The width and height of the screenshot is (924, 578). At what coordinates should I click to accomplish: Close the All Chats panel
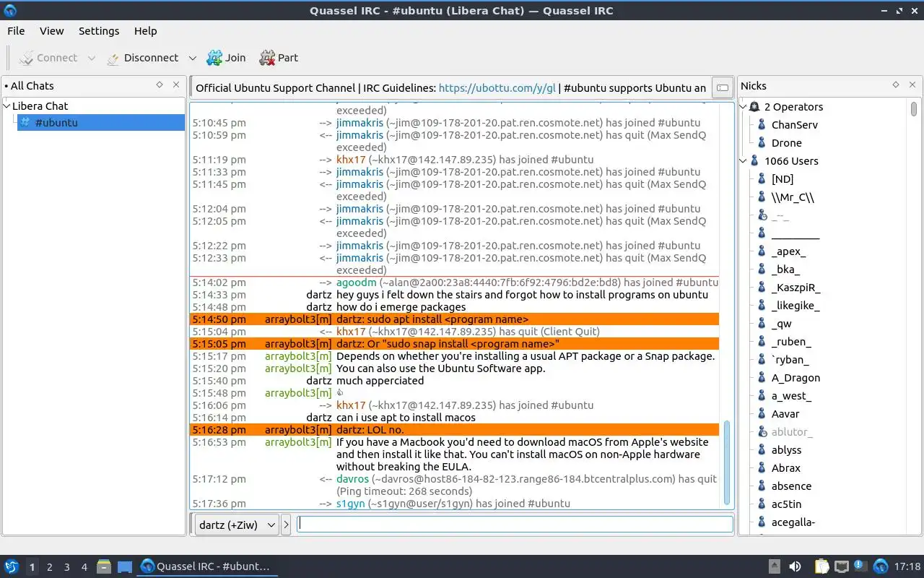(176, 85)
